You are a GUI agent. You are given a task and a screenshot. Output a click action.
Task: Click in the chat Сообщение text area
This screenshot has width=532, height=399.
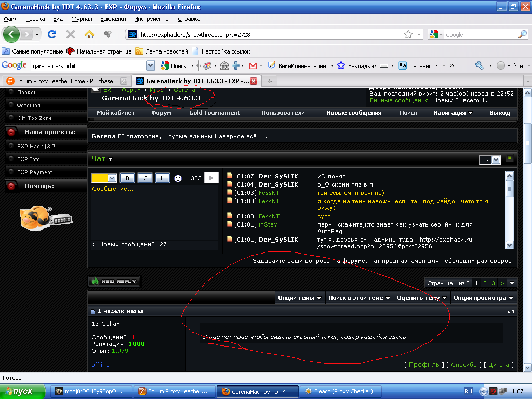[x=155, y=212]
